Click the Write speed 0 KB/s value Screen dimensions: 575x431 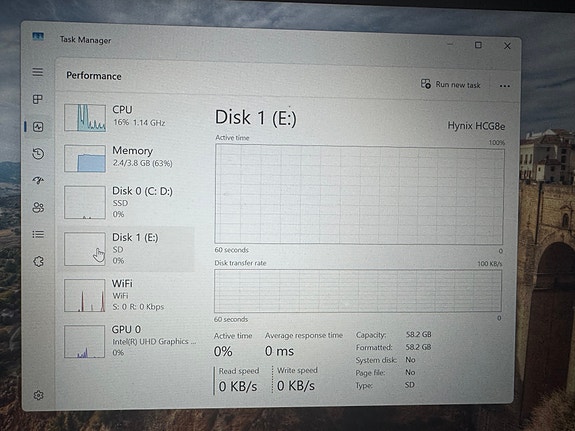(x=296, y=386)
